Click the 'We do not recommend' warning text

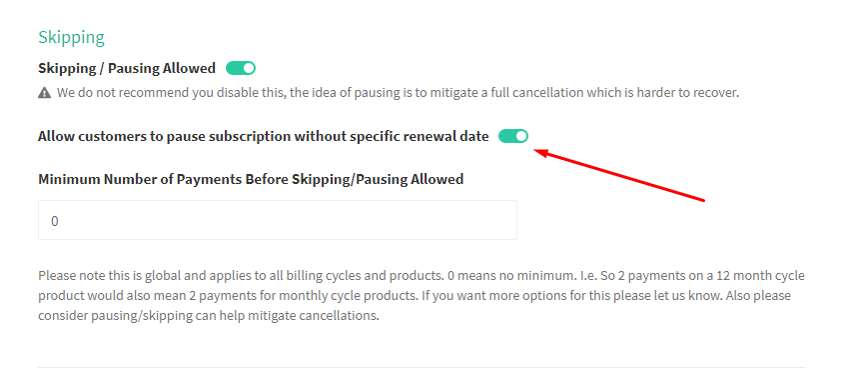click(x=398, y=93)
